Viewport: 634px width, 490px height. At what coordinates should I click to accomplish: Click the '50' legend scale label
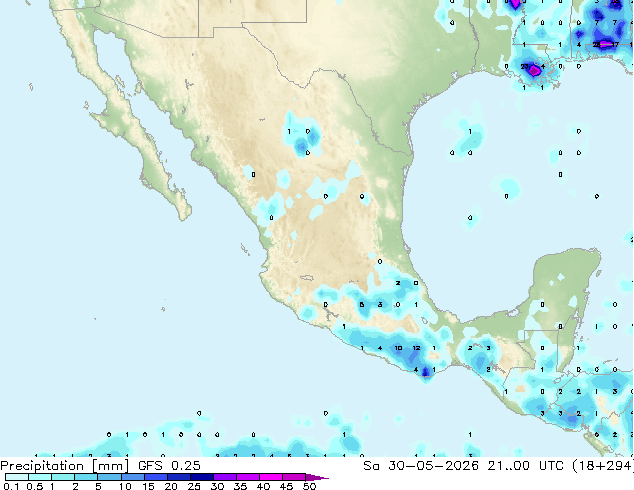coord(309,486)
